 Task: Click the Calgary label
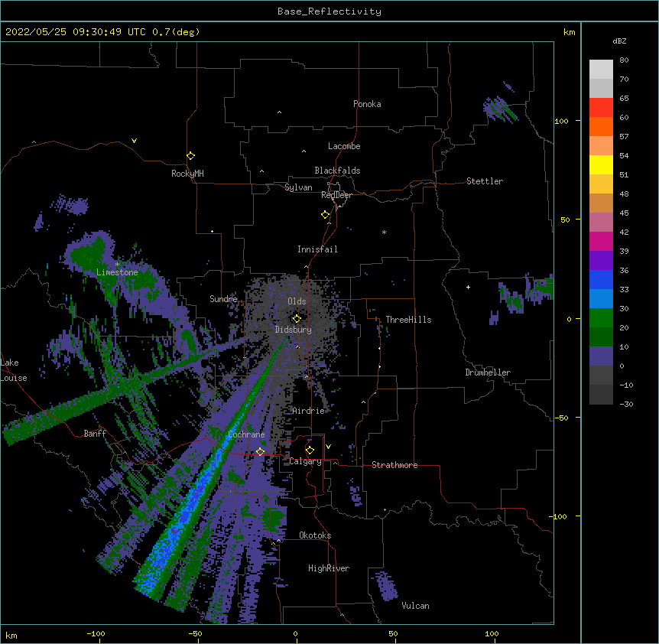tap(305, 461)
